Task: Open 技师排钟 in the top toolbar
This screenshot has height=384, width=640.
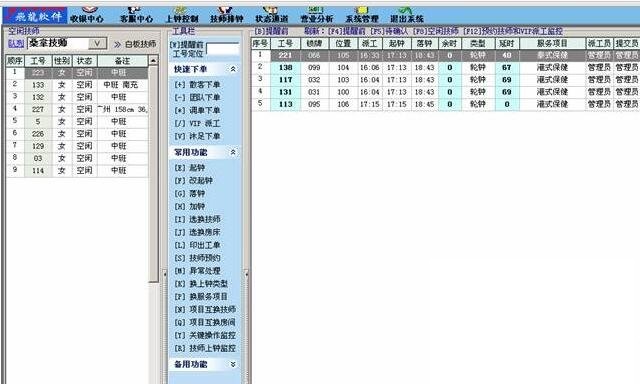Action: tap(227, 15)
